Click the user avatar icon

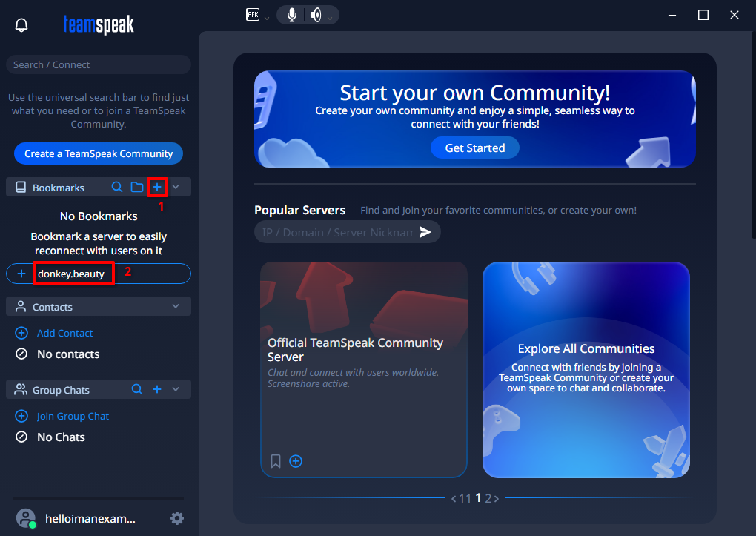pos(25,518)
